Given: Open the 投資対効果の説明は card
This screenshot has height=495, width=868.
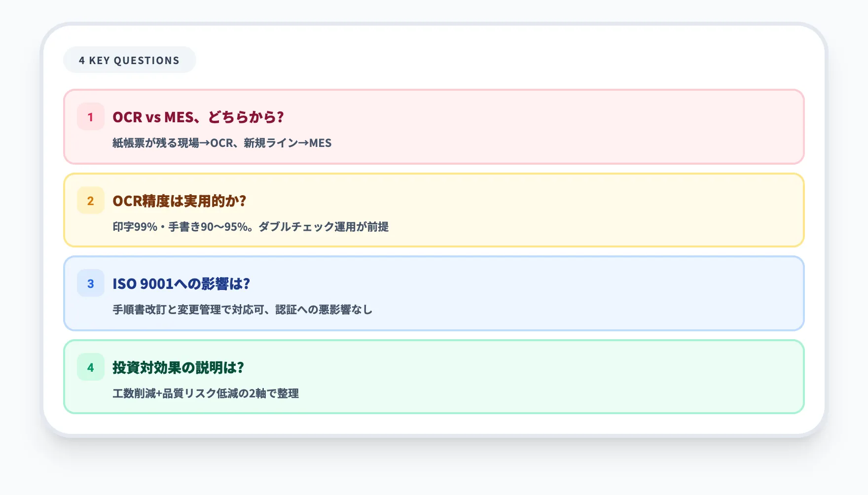Looking at the screenshot, I should click(x=434, y=377).
